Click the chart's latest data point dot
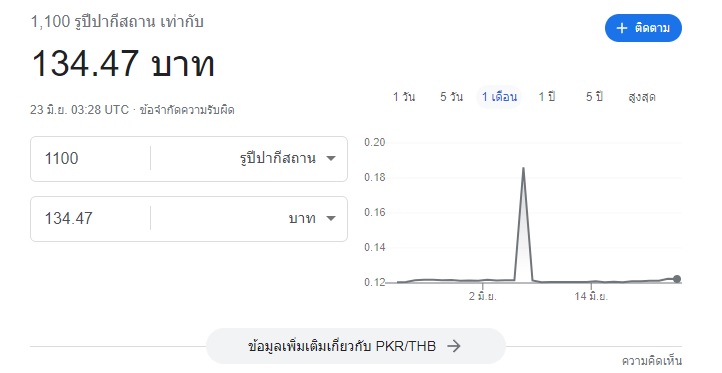 pos(676,279)
